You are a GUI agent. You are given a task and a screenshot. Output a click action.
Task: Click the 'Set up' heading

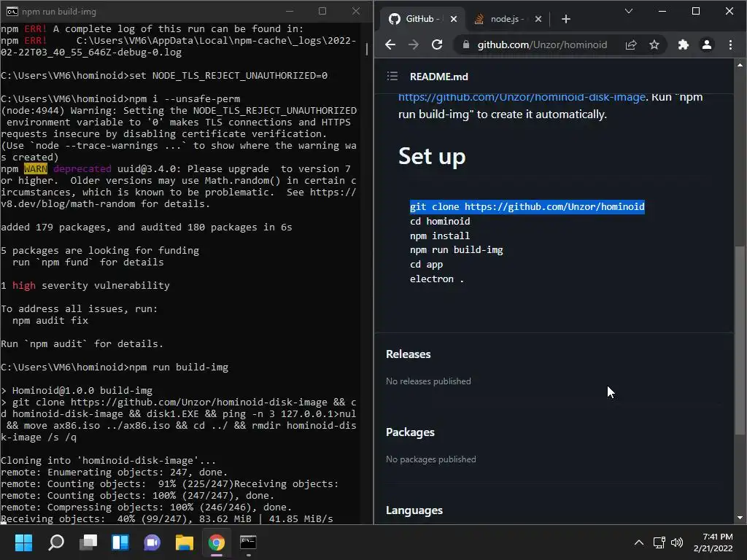[432, 157]
